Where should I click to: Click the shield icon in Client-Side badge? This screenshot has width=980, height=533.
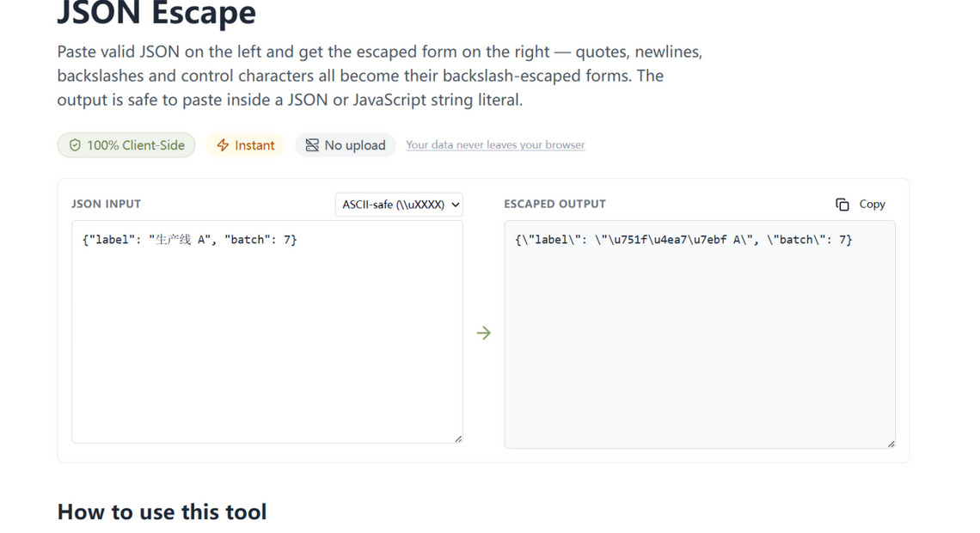click(x=75, y=145)
